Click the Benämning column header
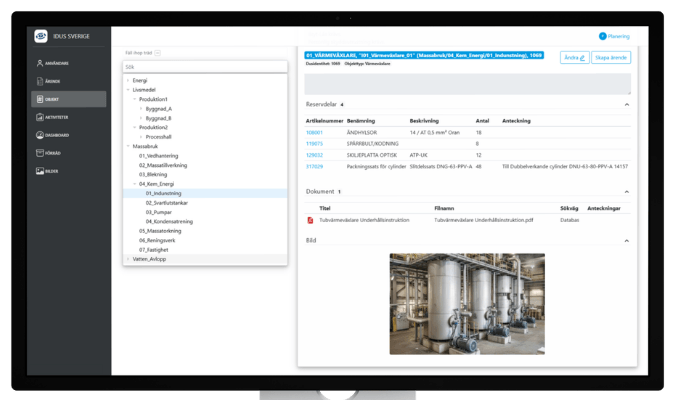675x400 pixels. 361,121
